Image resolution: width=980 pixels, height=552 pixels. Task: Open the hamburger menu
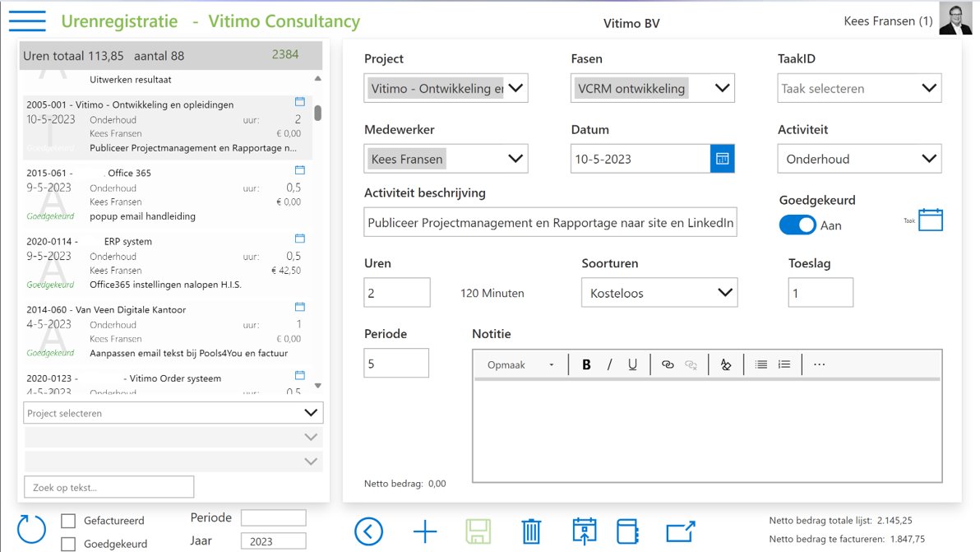pos(27,21)
